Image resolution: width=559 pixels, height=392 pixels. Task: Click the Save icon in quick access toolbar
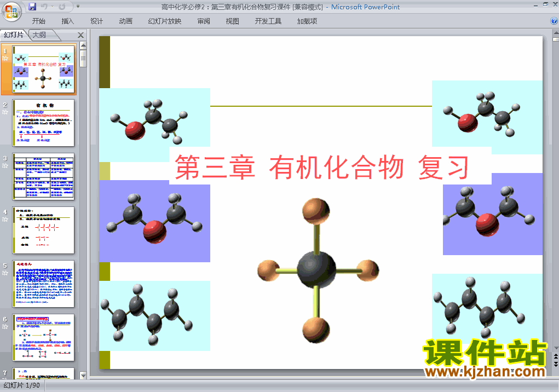pos(32,7)
